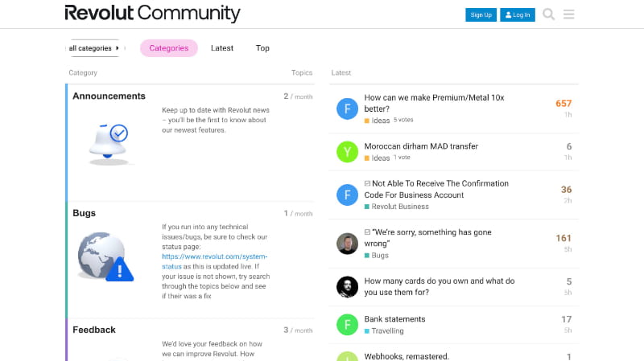
Task: Switch to the Top tab
Action: click(262, 48)
